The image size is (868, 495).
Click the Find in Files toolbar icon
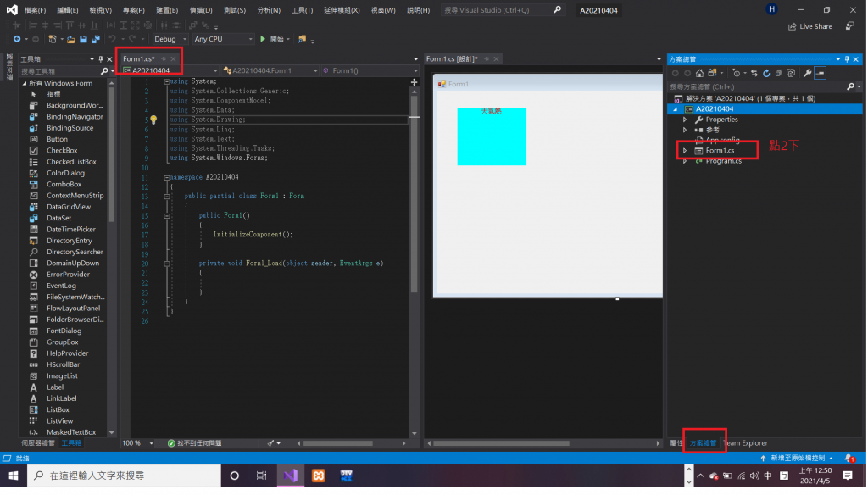coord(303,39)
